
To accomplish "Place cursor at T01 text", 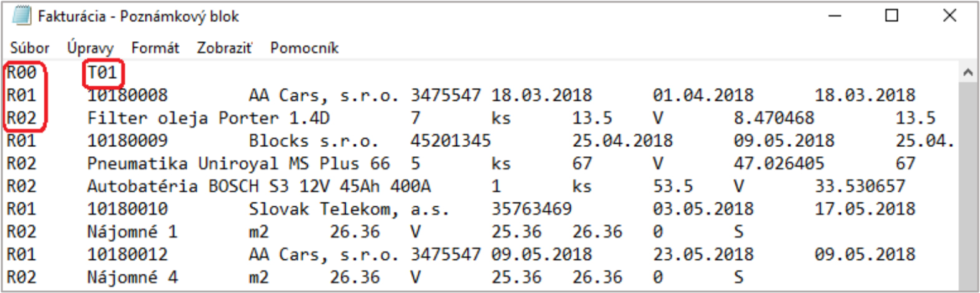I will (x=103, y=72).
